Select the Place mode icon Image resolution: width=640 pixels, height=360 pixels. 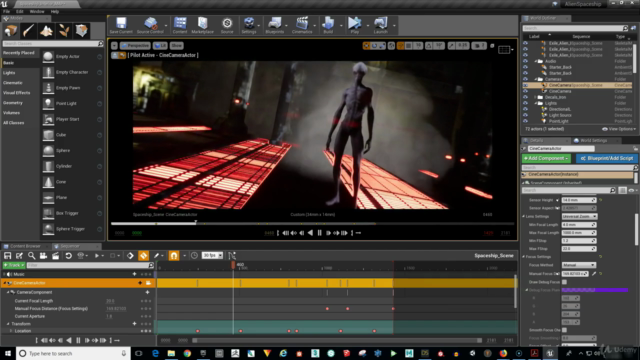tap(11, 31)
